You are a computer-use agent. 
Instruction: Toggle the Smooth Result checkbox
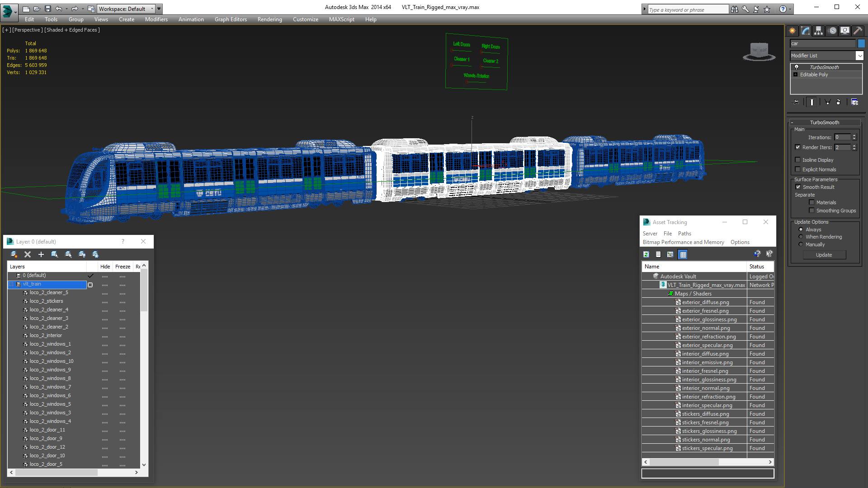point(798,187)
